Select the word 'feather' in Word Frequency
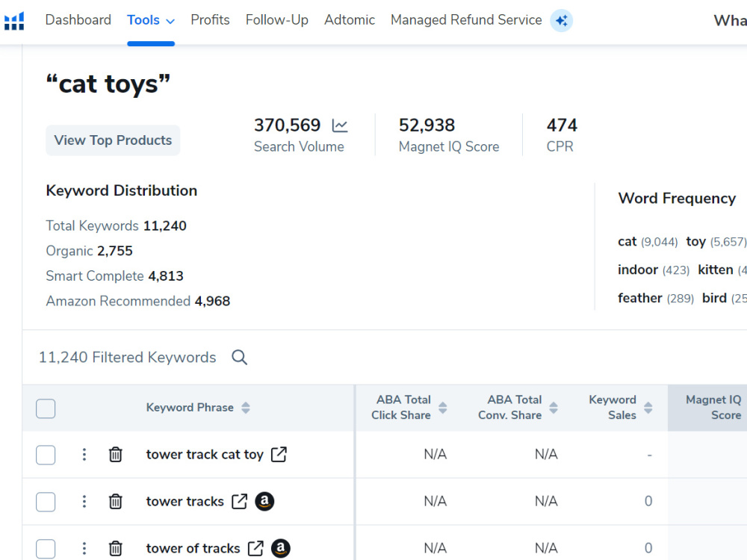Screen dimensions: 747x560 coord(640,298)
